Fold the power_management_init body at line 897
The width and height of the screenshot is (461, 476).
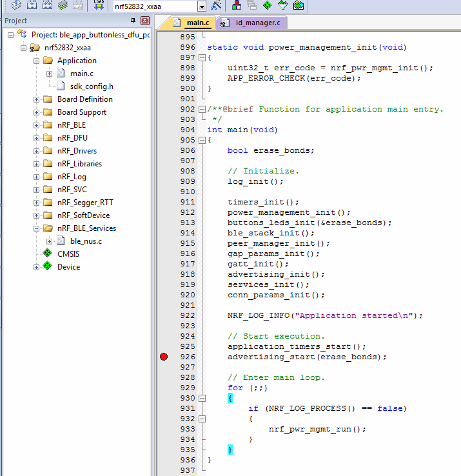coord(202,57)
